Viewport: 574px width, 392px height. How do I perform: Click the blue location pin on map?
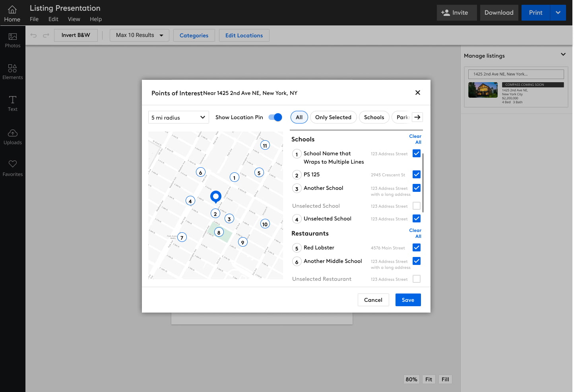point(216,196)
